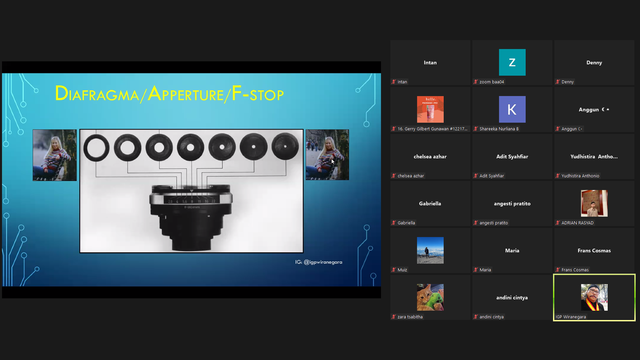Click the muted mic icon beside Intan

(x=394, y=82)
